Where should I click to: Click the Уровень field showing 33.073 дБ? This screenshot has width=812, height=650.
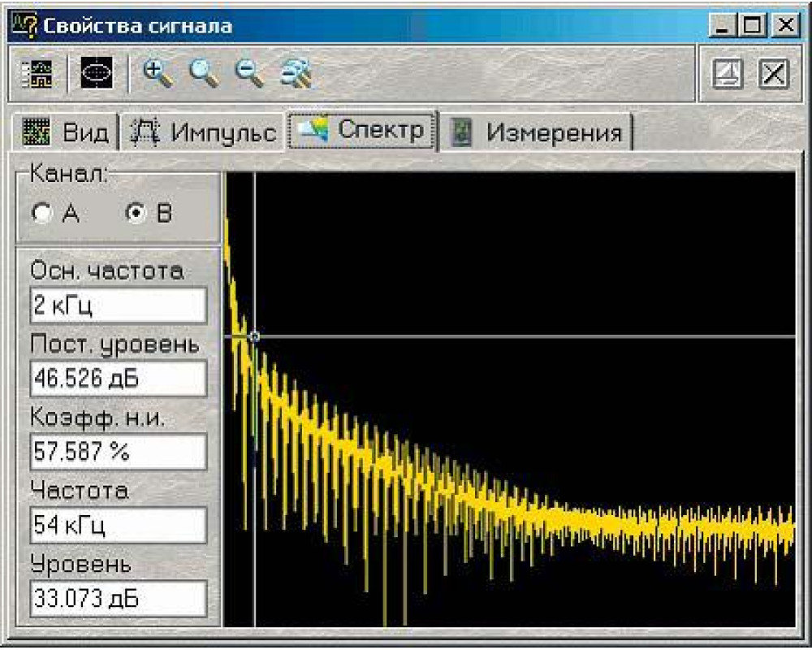click(118, 599)
